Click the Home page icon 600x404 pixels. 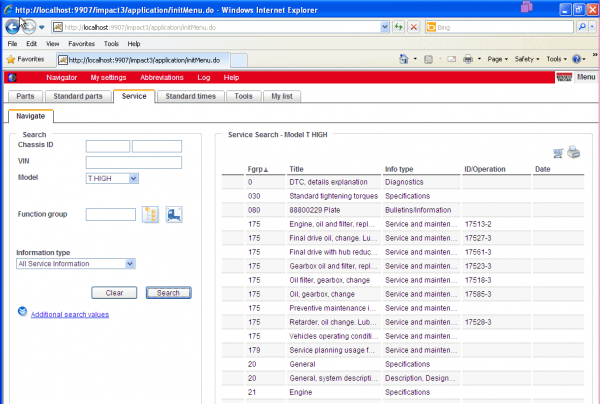[404, 59]
